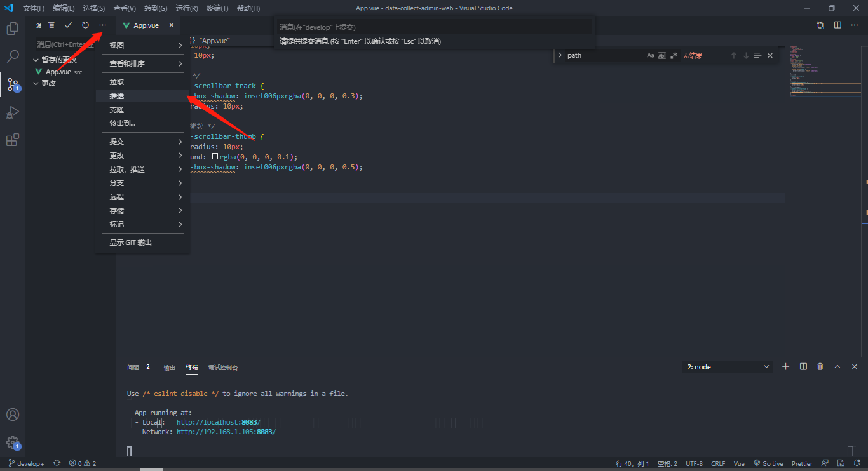Screen dimensions: 868x471
Task: Click the feedback icon in status bar
Action: tap(825, 463)
